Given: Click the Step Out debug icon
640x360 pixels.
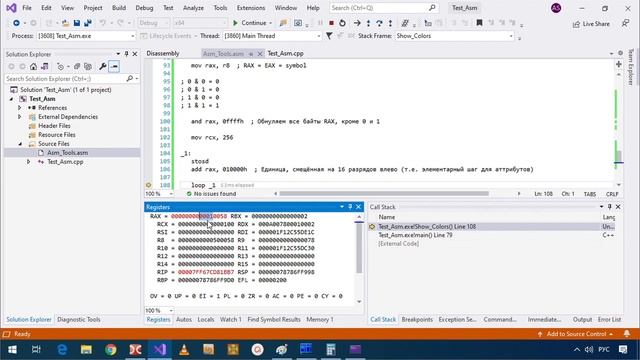Looking at the screenshot, I should click(390, 23).
